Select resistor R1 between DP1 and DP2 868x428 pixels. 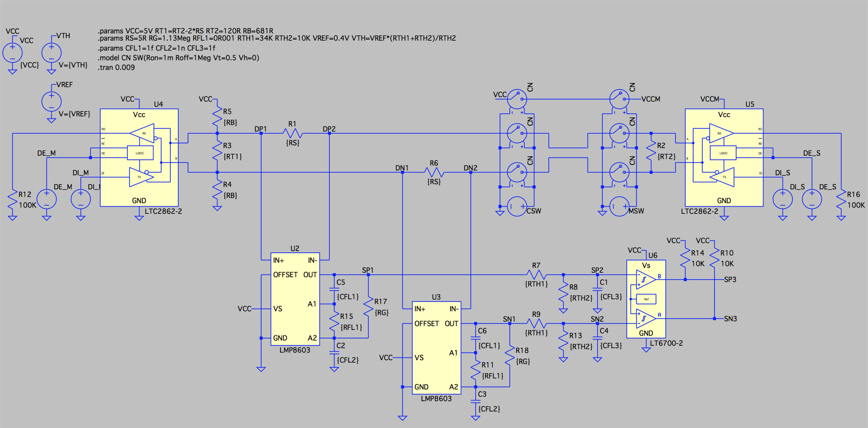coord(293,133)
